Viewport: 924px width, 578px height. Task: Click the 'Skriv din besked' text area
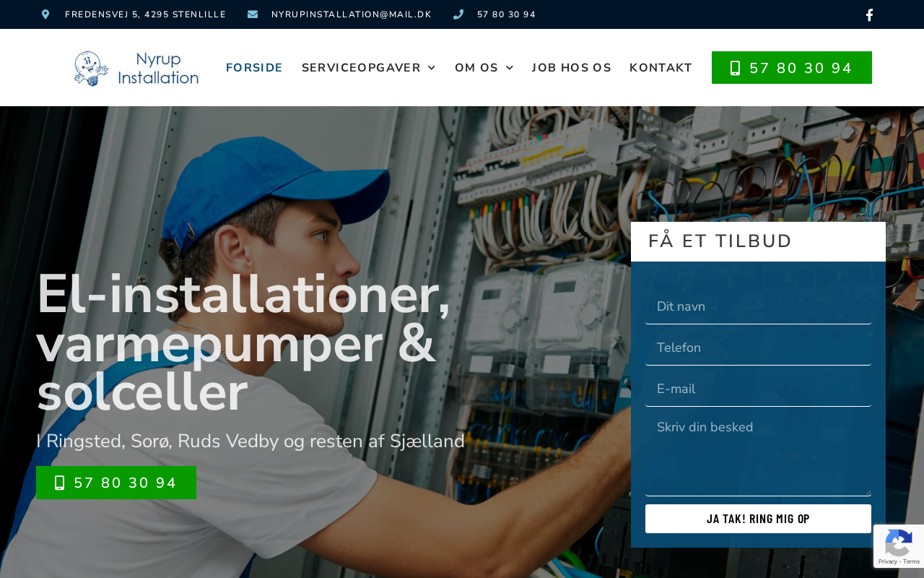click(758, 455)
